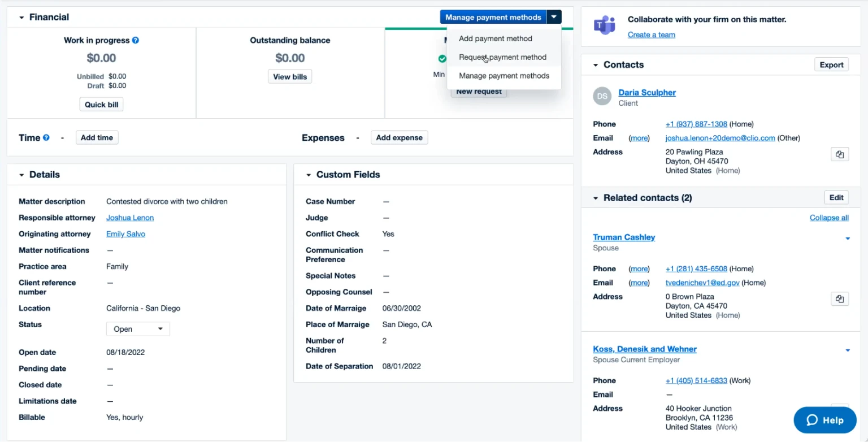Click the green payment status checkmark
The width and height of the screenshot is (868, 442).
pos(441,58)
